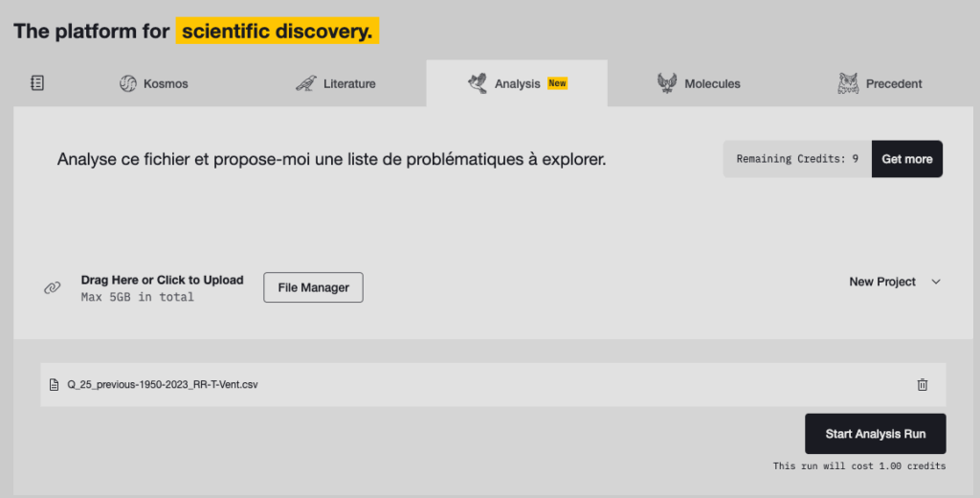
Task: Click the Remaining Credits indicator
Action: click(796, 159)
